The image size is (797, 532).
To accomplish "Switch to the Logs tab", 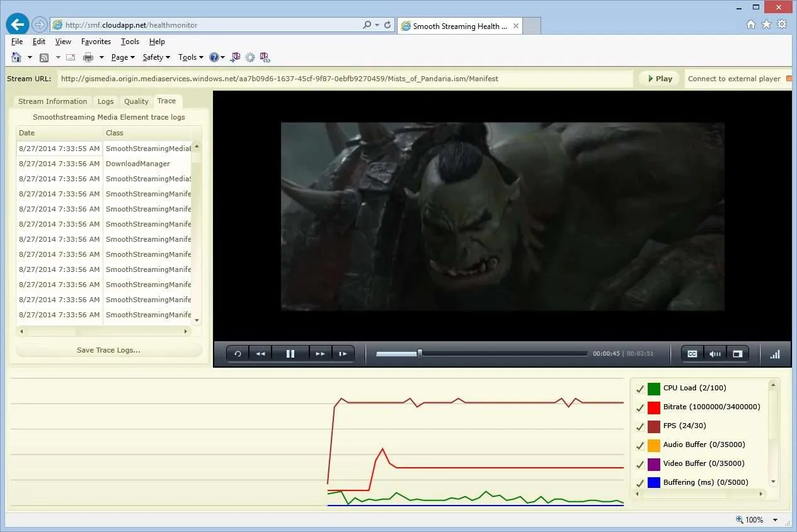I will [106, 101].
